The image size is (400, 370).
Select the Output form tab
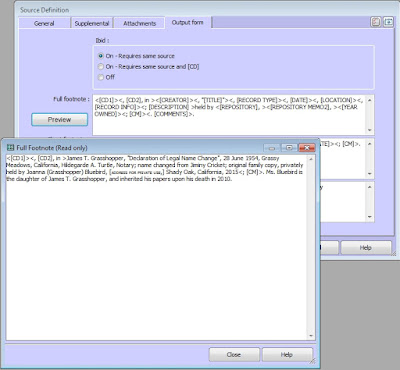(x=187, y=22)
